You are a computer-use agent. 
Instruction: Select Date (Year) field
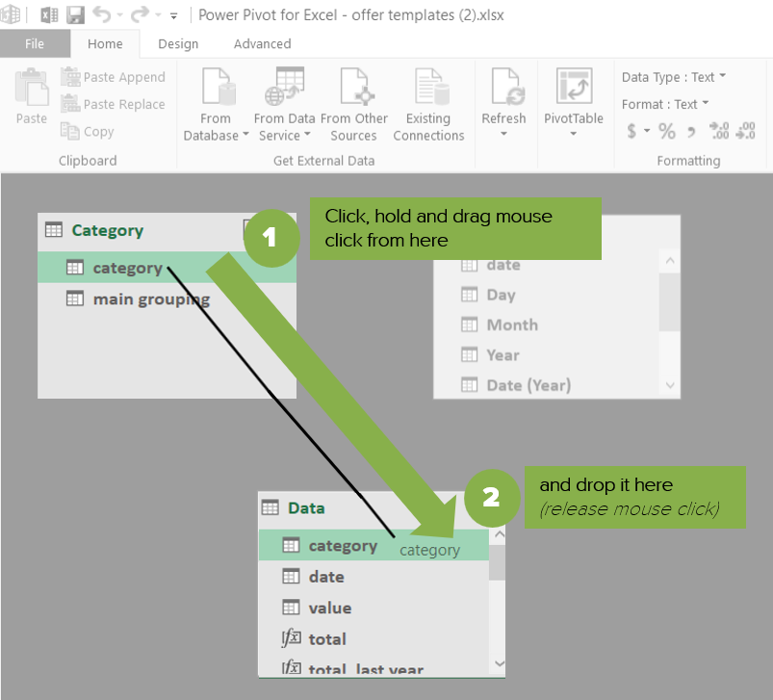546,385
